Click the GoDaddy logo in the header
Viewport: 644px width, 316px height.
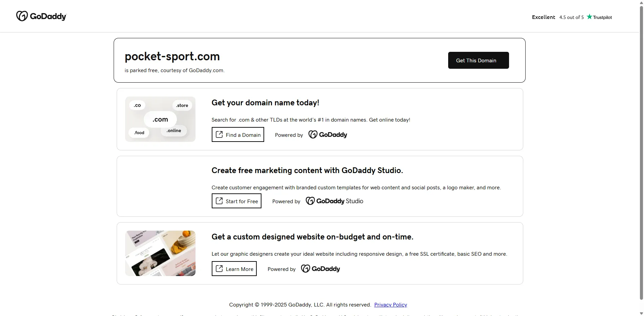point(41,16)
